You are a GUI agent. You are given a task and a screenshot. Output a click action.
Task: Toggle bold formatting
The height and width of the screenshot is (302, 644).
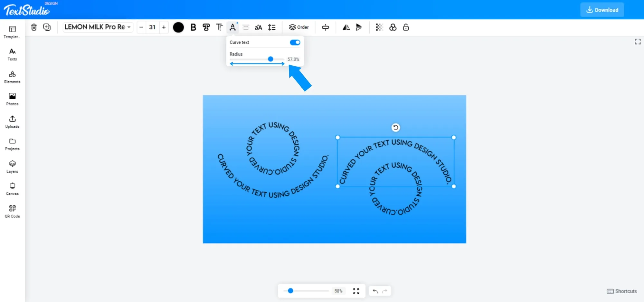point(193,27)
